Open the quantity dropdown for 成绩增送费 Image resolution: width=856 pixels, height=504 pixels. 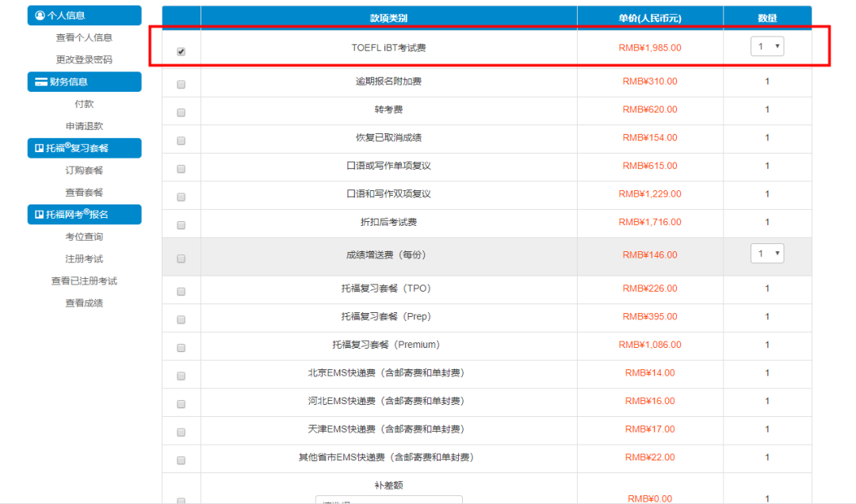[x=766, y=253]
